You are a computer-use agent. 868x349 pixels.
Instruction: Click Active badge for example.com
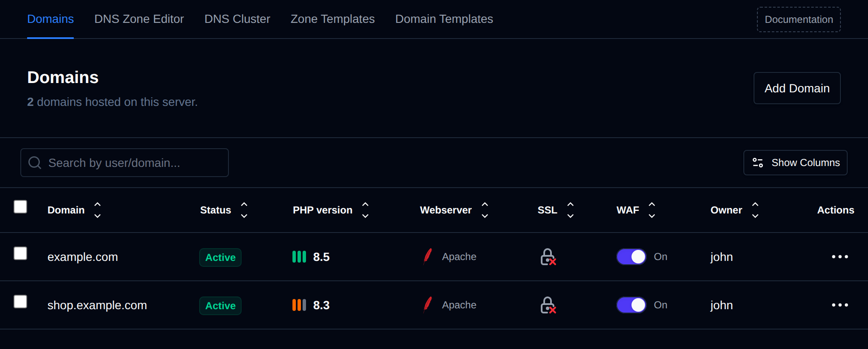[220, 258]
